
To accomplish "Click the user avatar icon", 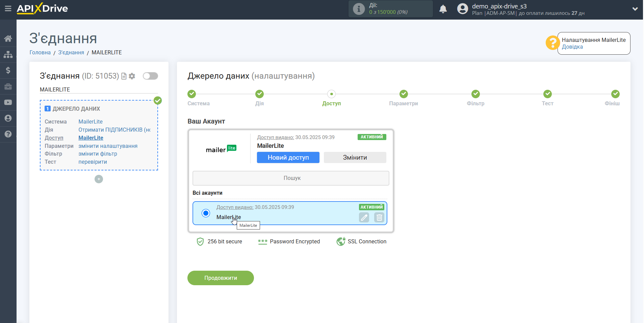I will 463,9.
